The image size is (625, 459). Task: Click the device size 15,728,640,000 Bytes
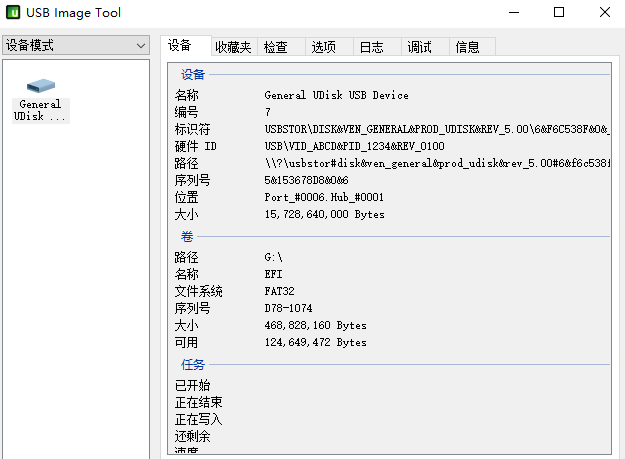pos(324,214)
